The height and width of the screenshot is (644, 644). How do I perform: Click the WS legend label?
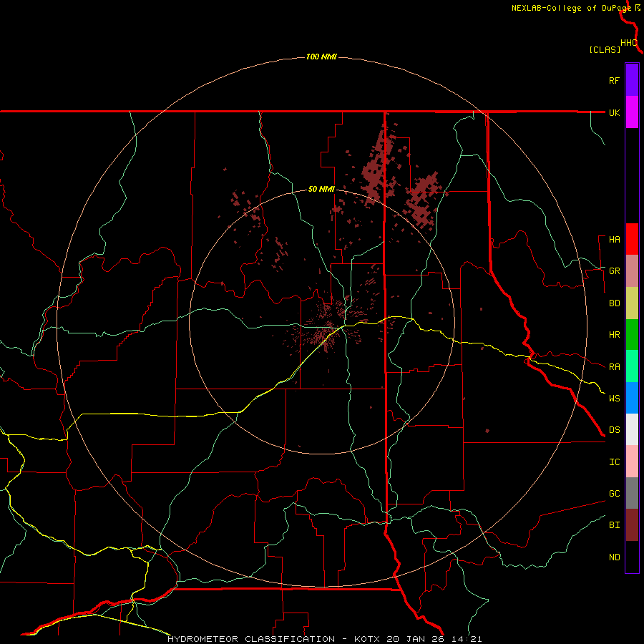coord(615,399)
